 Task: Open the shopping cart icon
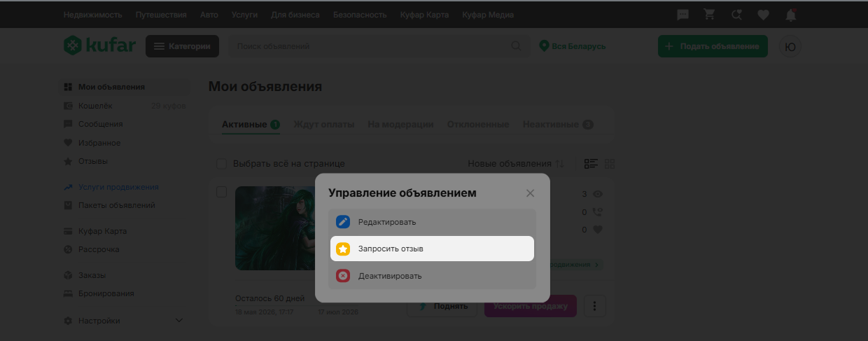tap(709, 15)
